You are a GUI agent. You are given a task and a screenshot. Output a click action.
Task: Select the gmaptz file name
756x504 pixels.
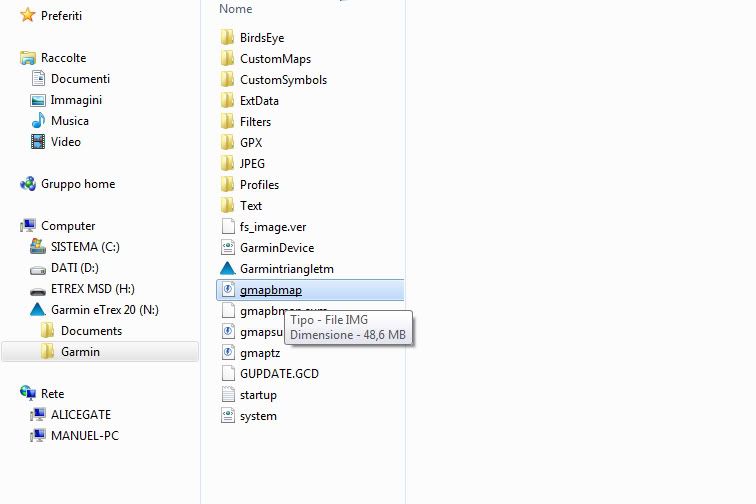[x=260, y=353]
